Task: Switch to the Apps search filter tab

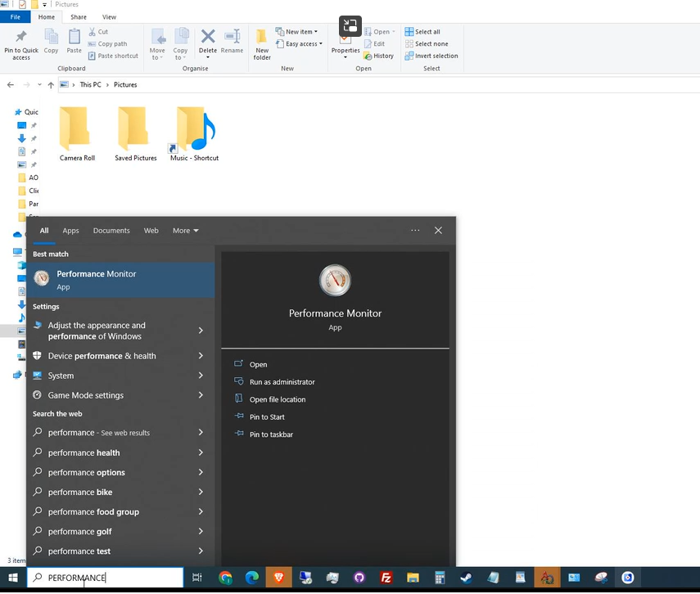Action: pyautogui.click(x=71, y=231)
